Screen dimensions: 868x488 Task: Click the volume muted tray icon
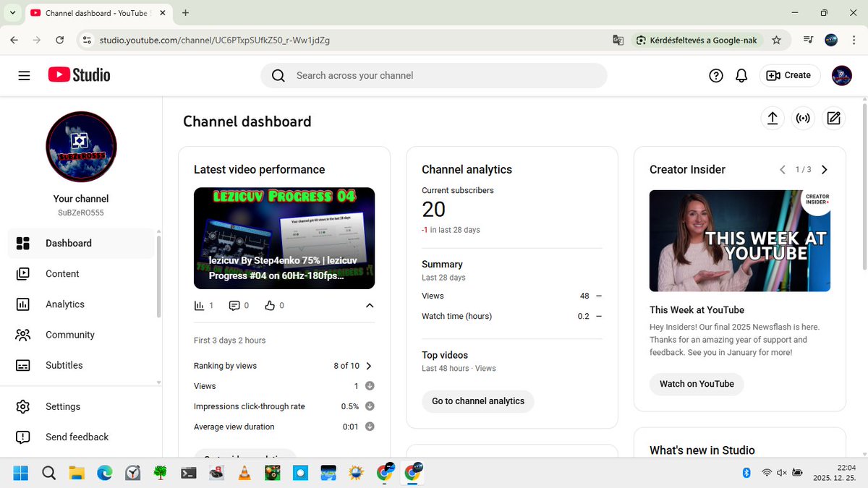pos(781,473)
